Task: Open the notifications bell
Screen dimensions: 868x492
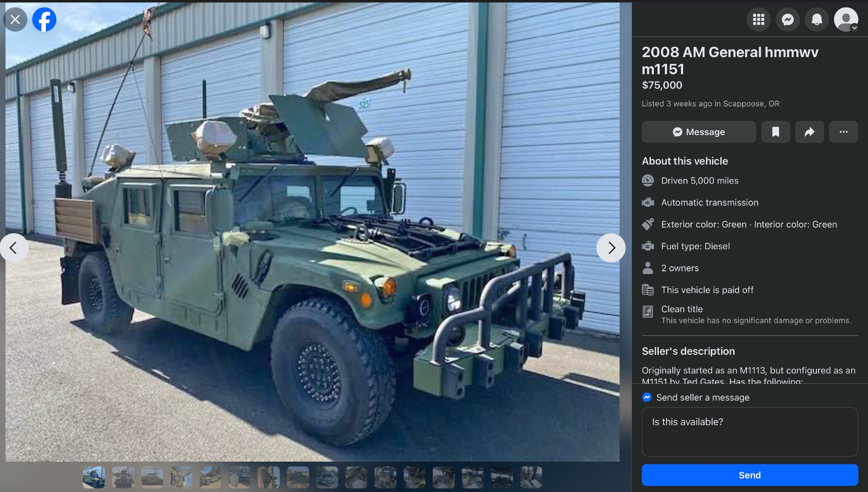Action: (x=817, y=20)
